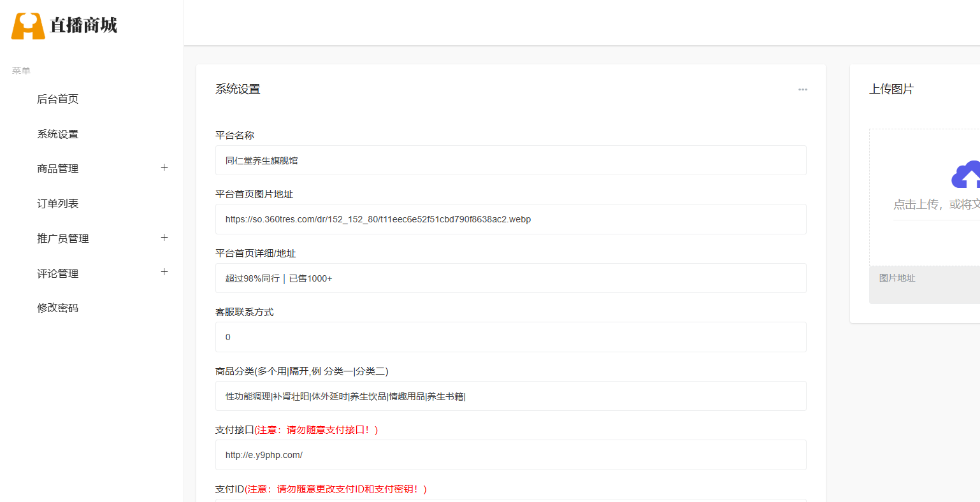Expand the 评论管理 plus icon
Viewport: 980px width, 502px height.
pos(164,272)
